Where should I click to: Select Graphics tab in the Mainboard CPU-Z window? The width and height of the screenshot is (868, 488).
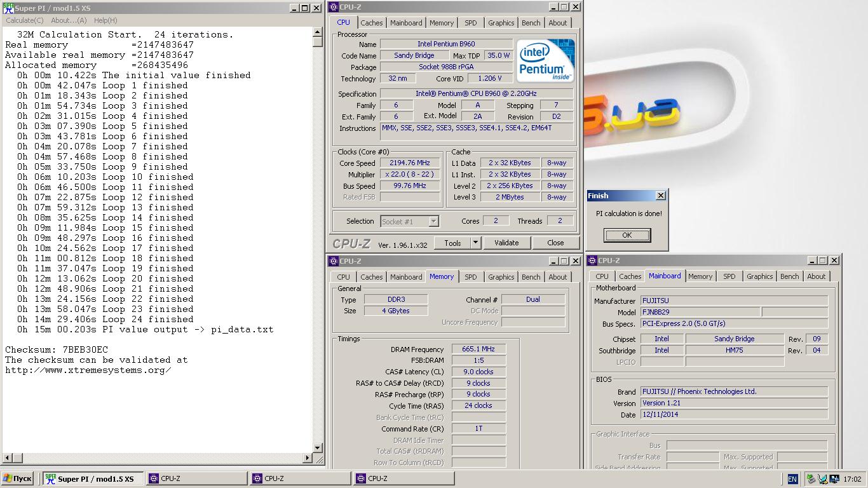(x=759, y=276)
